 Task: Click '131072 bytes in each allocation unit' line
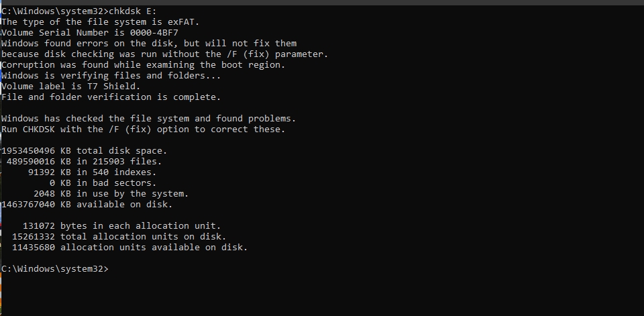pyautogui.click(x=121, y=226)
